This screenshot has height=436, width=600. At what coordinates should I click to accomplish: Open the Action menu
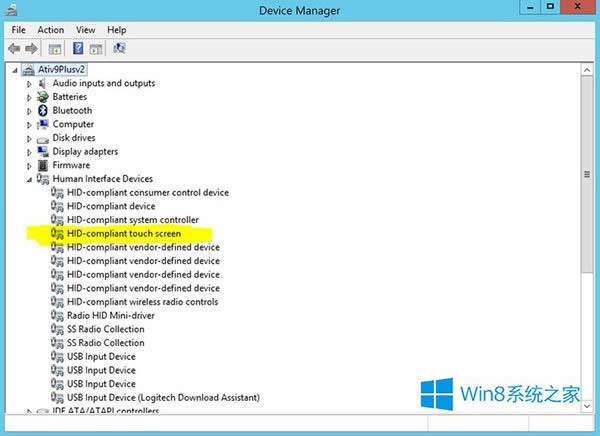pyautogui.click(x=50, y=30)
